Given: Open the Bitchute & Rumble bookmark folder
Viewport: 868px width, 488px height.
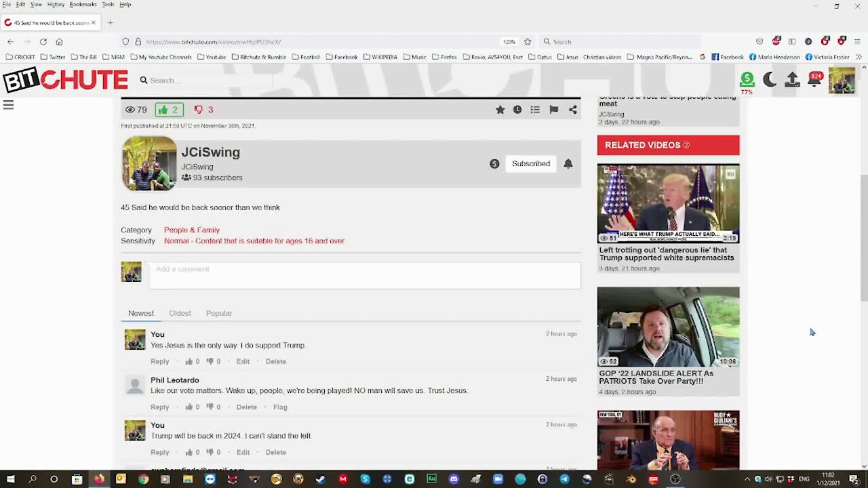Looking at the screenshot, I should coord(259,57).
